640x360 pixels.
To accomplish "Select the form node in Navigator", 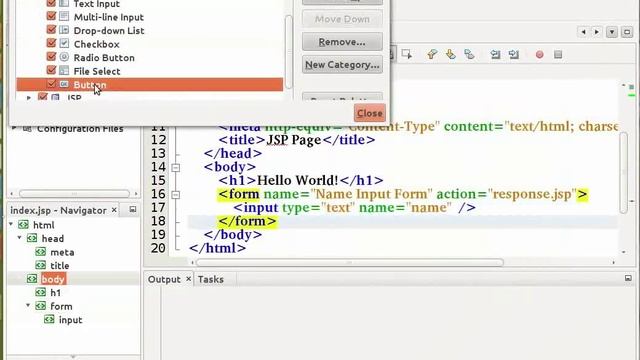I will [61, 306].
